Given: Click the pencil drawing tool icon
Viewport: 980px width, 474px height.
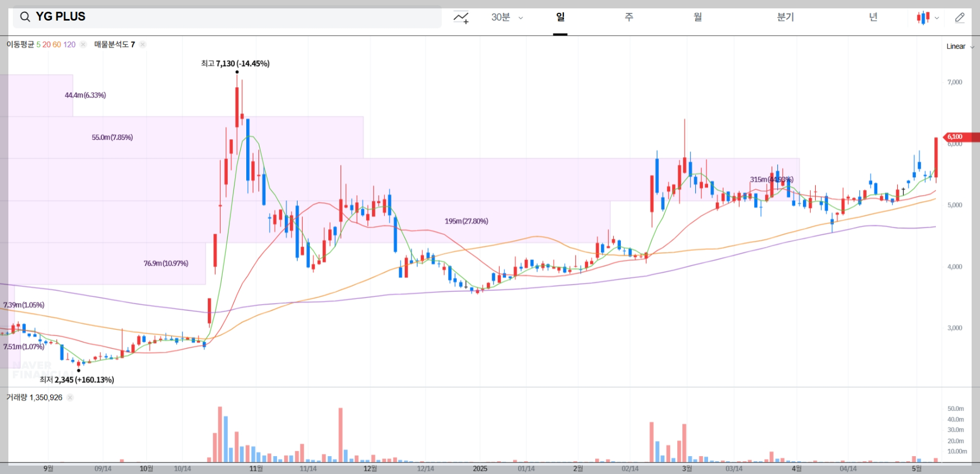Looking at the screenshot, I should click(959, 17).
